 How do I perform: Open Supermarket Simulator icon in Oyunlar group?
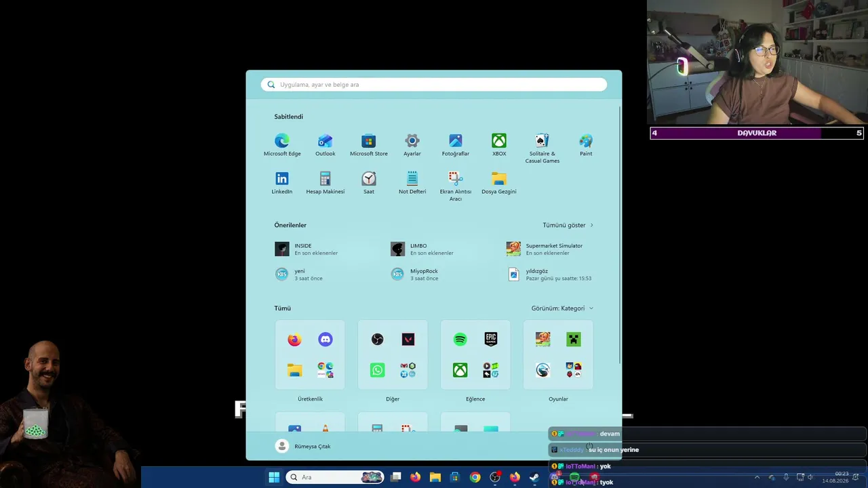(543, 340)
